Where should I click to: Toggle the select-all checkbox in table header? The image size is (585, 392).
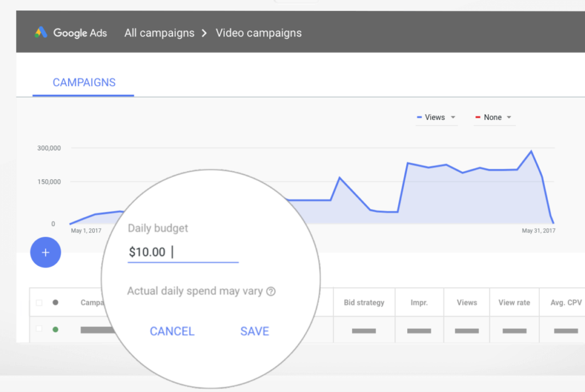(x=39, y=302)
